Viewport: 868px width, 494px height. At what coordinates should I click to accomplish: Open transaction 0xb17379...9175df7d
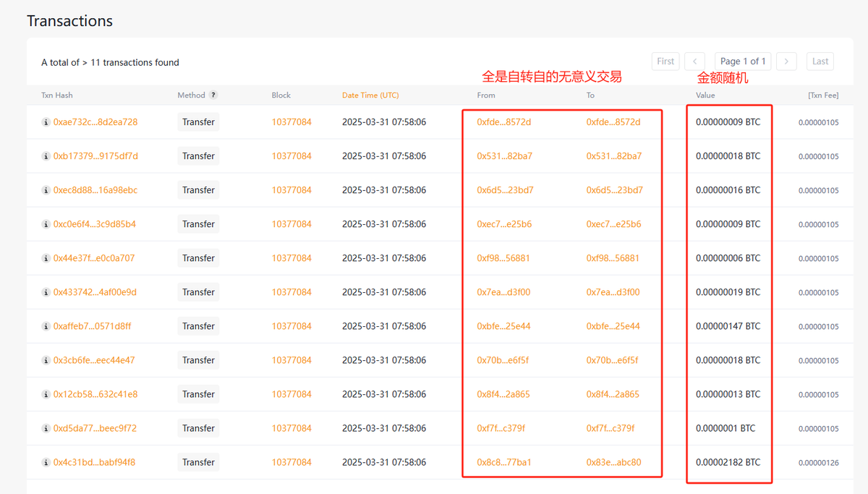click(x=95, y=156)
